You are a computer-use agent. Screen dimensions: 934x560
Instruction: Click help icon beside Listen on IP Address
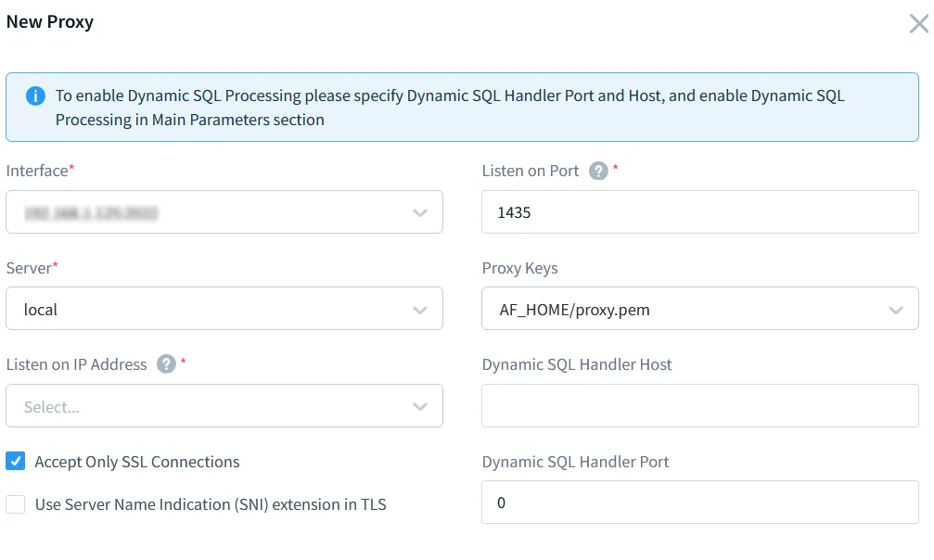(166, 364)
